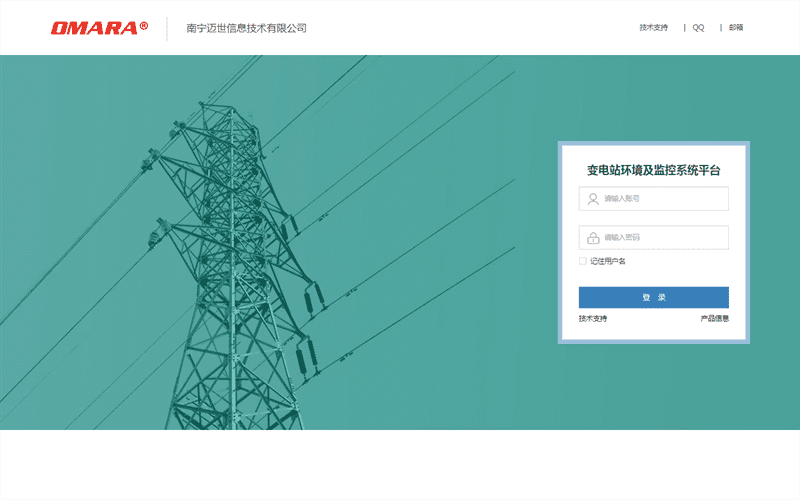Click the 变电站环境及监控系统平台 title

[653, 171]
